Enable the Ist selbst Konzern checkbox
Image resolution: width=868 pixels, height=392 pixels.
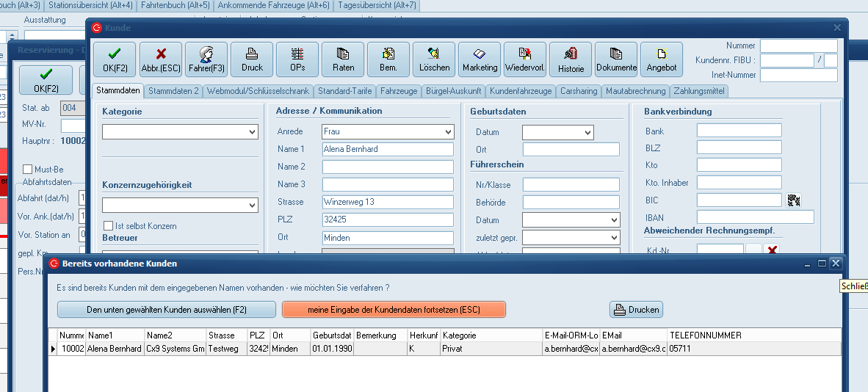click(109, 225)
